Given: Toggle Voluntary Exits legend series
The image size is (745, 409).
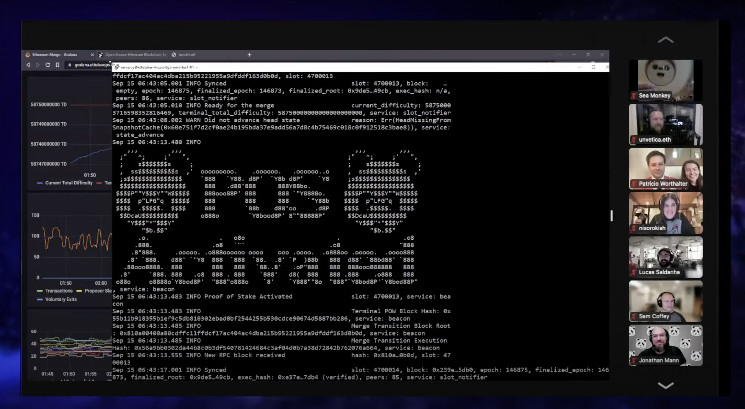Looking at the screenshot, I should pos(57,299).
